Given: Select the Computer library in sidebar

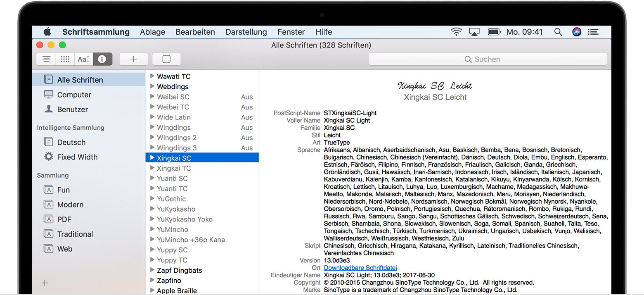Looking at the screenshot, I should [x=74, y=95].
